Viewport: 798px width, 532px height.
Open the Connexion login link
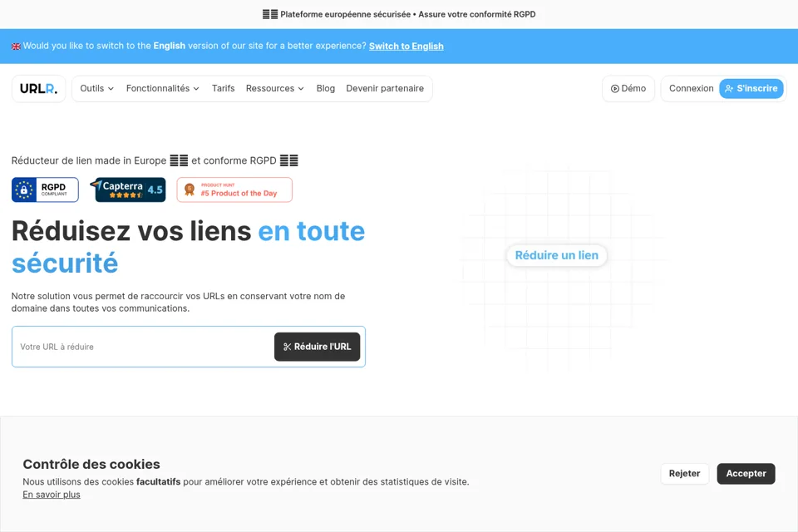(691, 89)
